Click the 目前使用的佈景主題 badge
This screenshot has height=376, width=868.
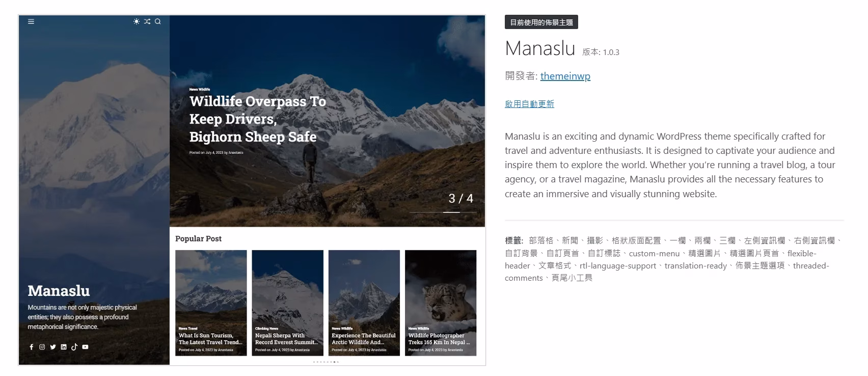[541, 22]
